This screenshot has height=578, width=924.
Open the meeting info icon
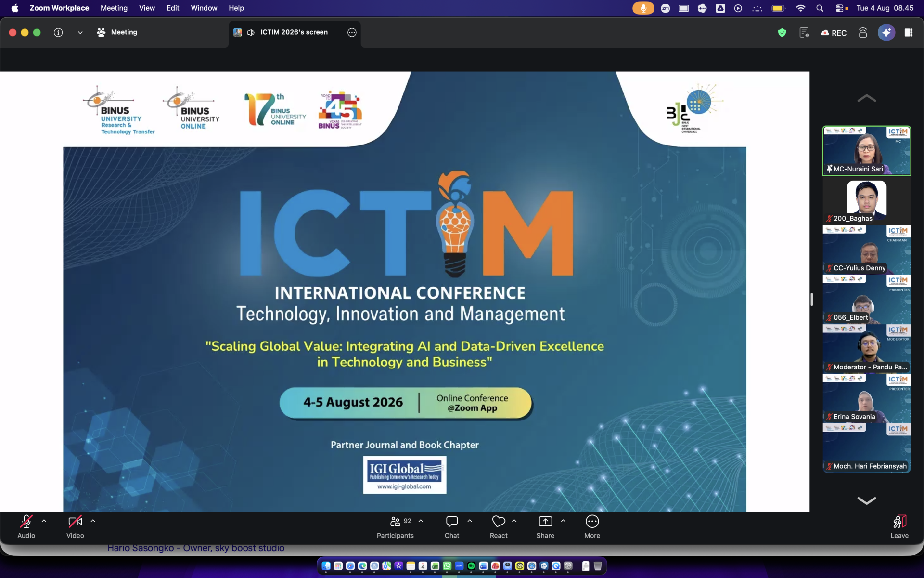tap(58, 32)
